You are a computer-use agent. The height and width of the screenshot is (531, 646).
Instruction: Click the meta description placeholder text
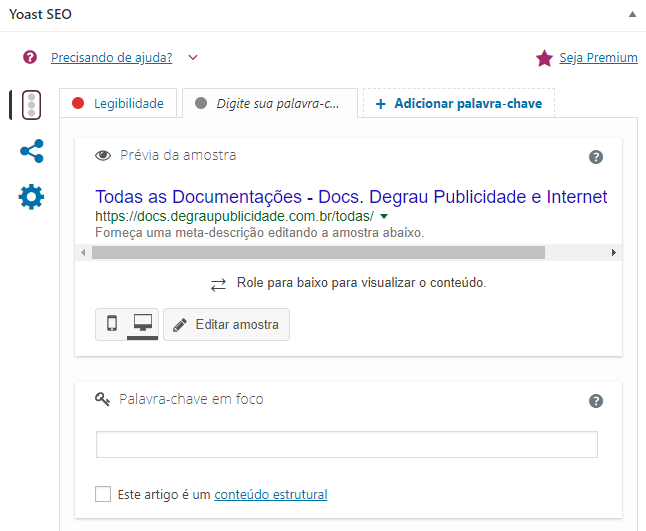(260, 233)
